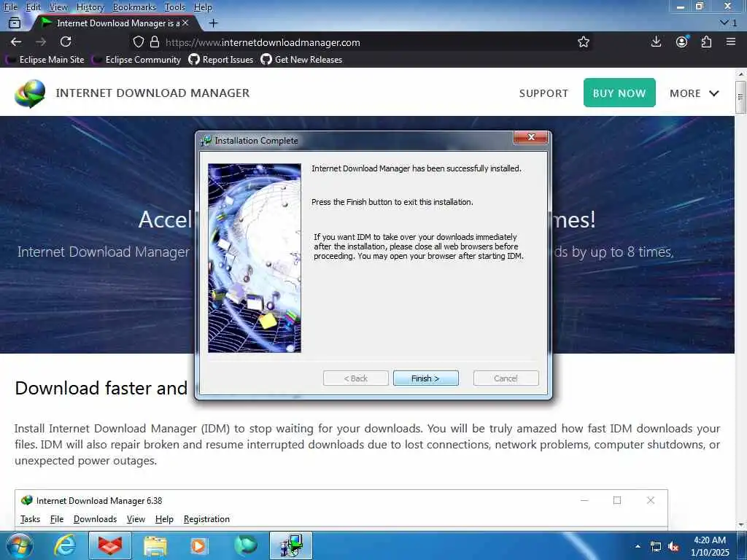Launch Internet Explorer from the taskbar
Image resolution: width=747 pixels, height=560 pixels.
(65, 545)
